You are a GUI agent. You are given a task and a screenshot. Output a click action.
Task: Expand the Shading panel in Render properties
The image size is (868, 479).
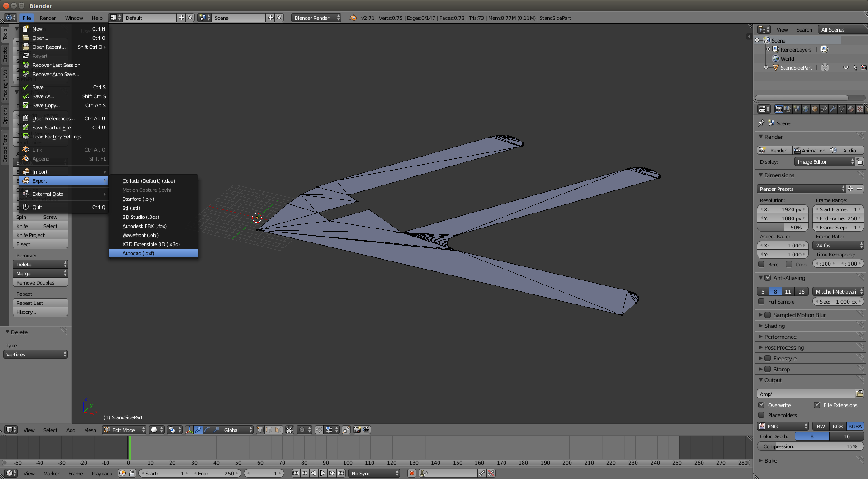(775, 326)
